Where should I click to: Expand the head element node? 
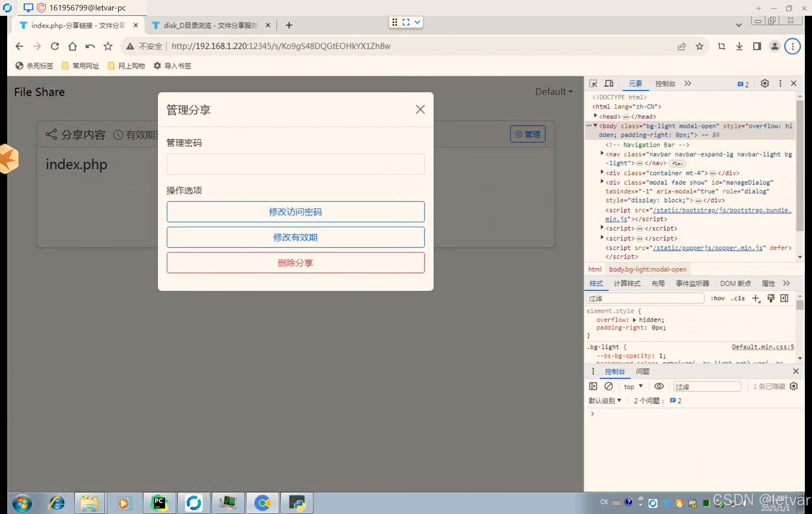pyautogui.click(x=595, y=116)
